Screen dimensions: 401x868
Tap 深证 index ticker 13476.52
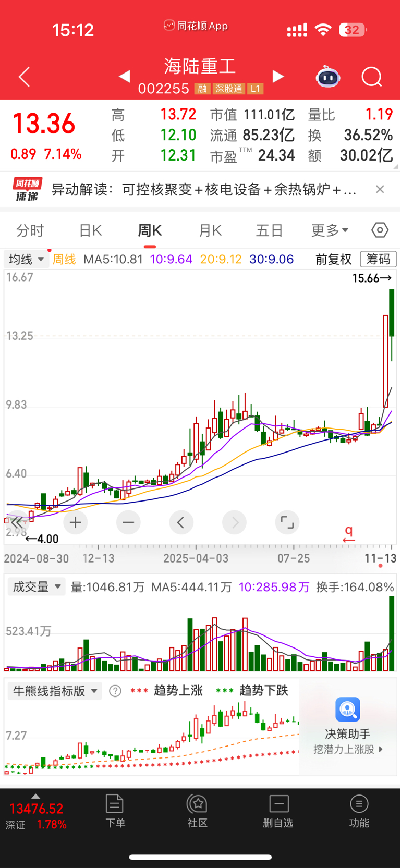(x=36, y=809)
